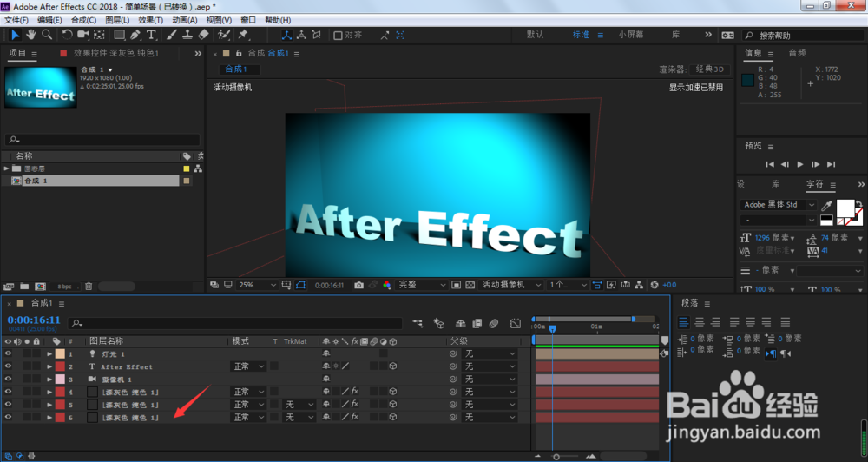This screenshot has height=462, width=868.
Task: Hide layer 4 深灰色 纯色 1
Action: click(x=8, y=392)
